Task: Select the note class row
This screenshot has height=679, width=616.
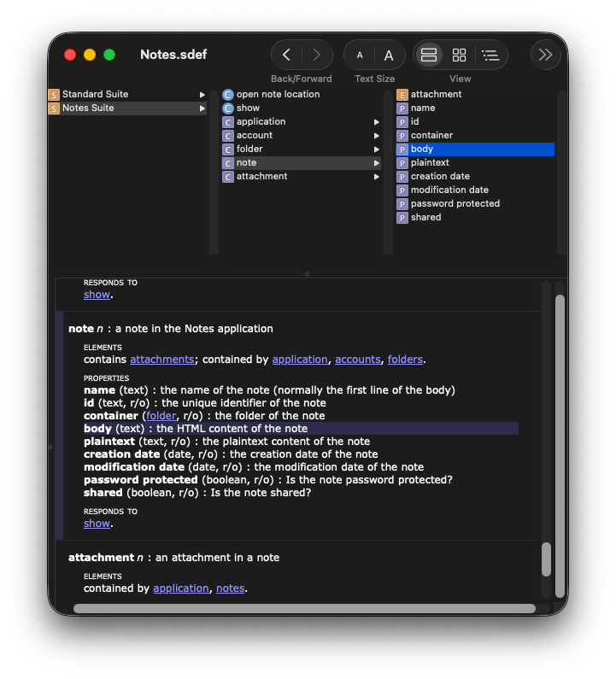Action: tap(301, 163)
